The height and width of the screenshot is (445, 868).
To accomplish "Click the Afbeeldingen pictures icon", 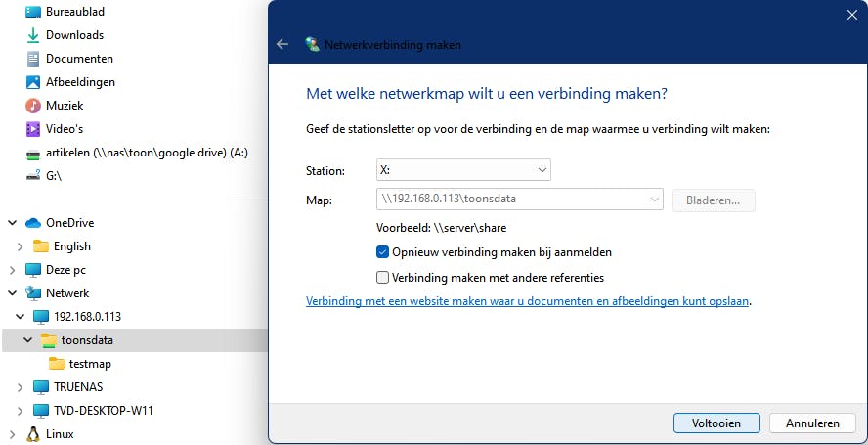I will click(x=32, y=82).
